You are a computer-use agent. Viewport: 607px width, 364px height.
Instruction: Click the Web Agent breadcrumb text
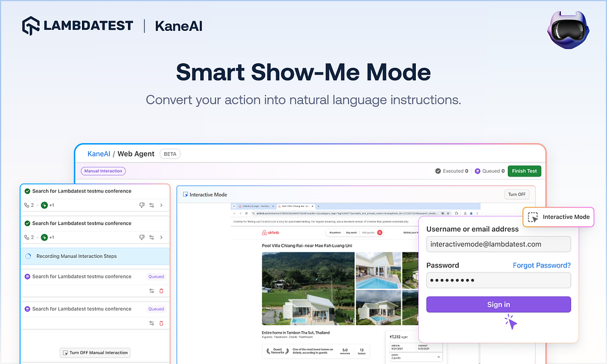136,153
